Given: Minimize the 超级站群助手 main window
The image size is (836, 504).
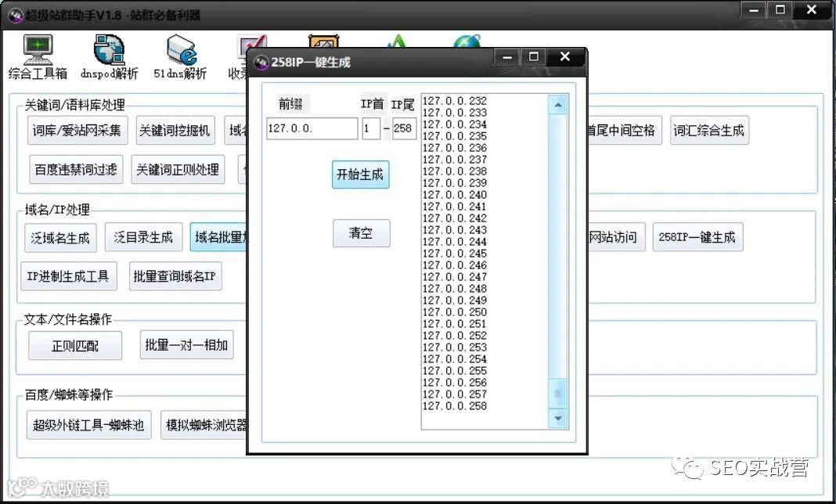Looking at the screenshot, I should [754, 9].
